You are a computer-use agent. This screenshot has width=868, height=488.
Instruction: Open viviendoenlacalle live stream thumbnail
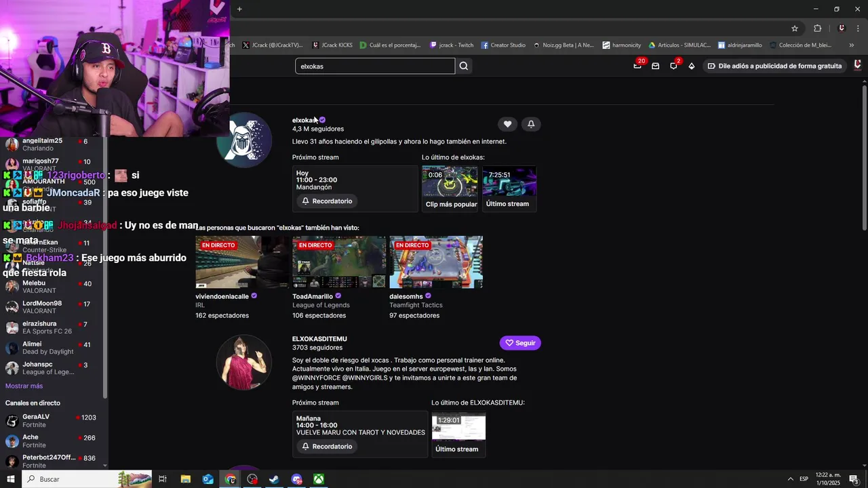click(x=242, y=262)
